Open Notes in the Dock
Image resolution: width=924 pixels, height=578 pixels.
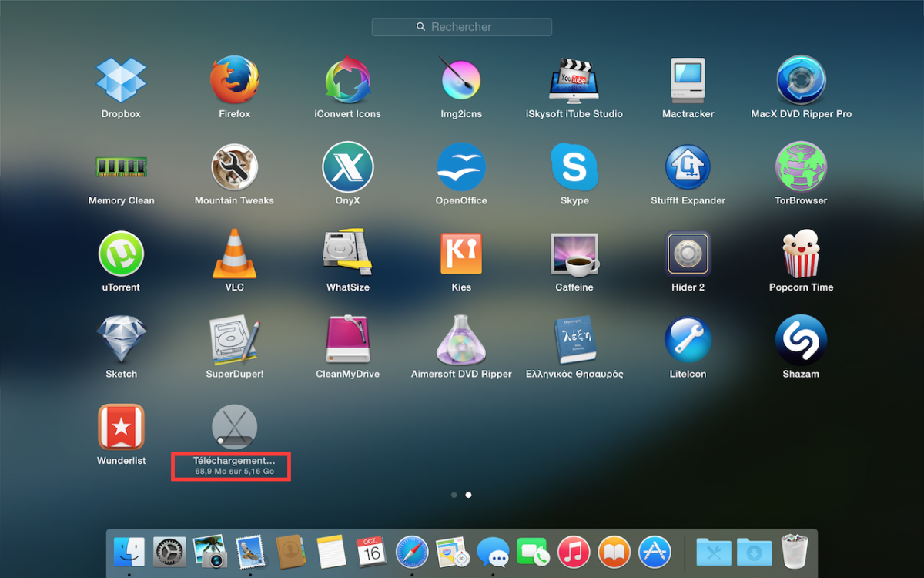(332, 552)
